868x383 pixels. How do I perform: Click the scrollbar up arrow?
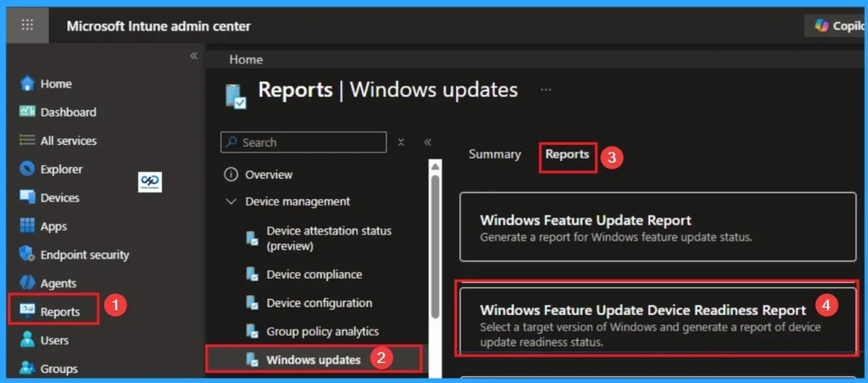point(435,166)
